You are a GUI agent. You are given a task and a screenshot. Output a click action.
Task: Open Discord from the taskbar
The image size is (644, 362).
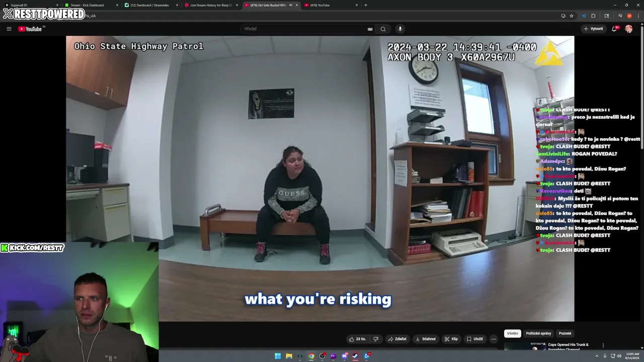click(x=344, y=356)
